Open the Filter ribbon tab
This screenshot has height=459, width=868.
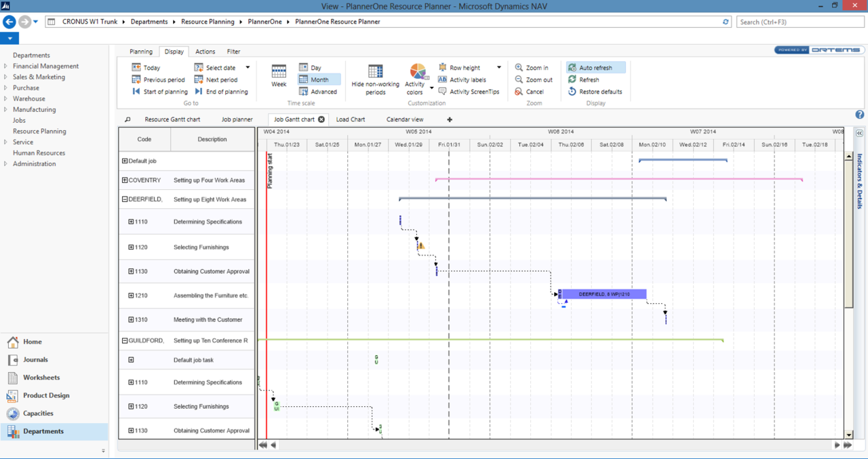pyautogui.click(x=233, y=52)
